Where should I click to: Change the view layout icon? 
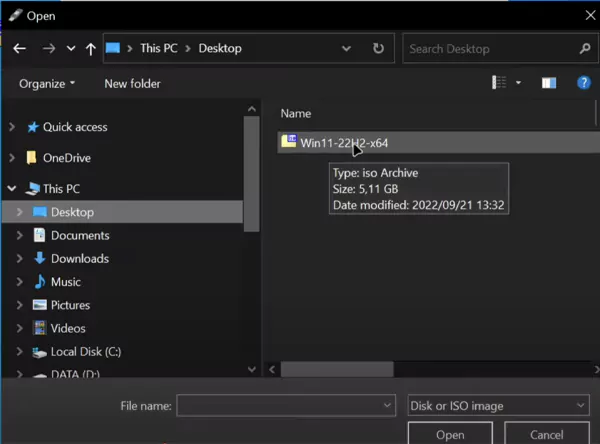click(x=499, y=82)
